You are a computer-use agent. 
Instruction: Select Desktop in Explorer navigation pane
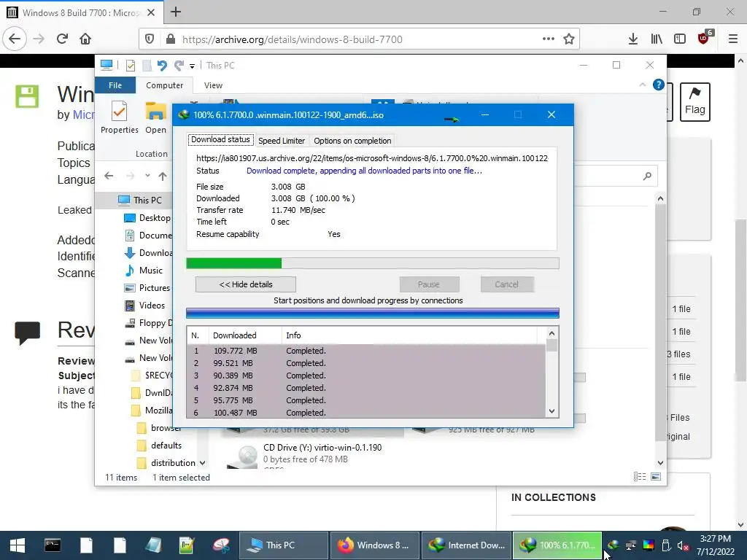click(x=147, y=217)
